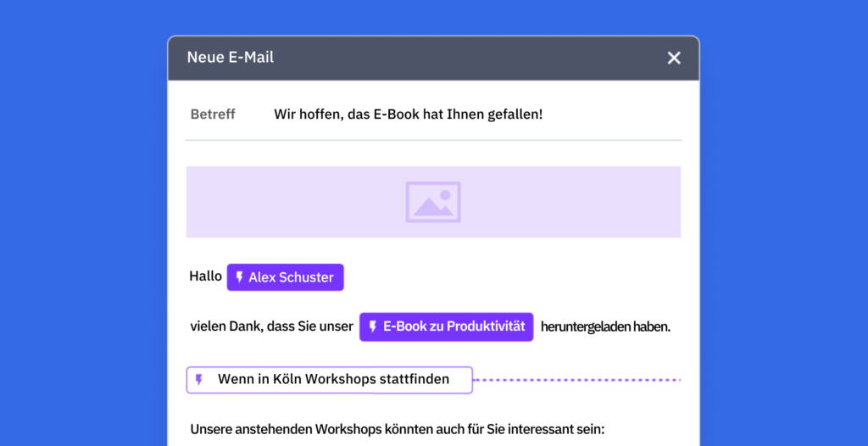Close the Neue E-Mail dialog

(x=673, y=58)
